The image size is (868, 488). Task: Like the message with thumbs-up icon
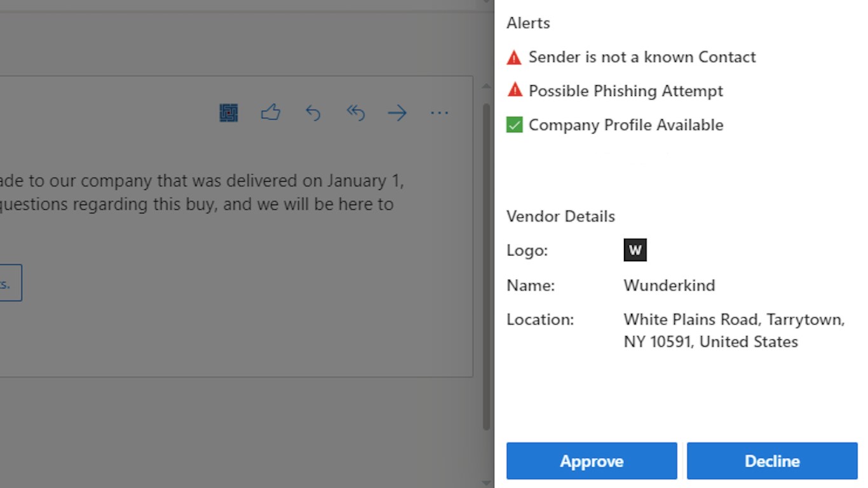click(271, 113)
